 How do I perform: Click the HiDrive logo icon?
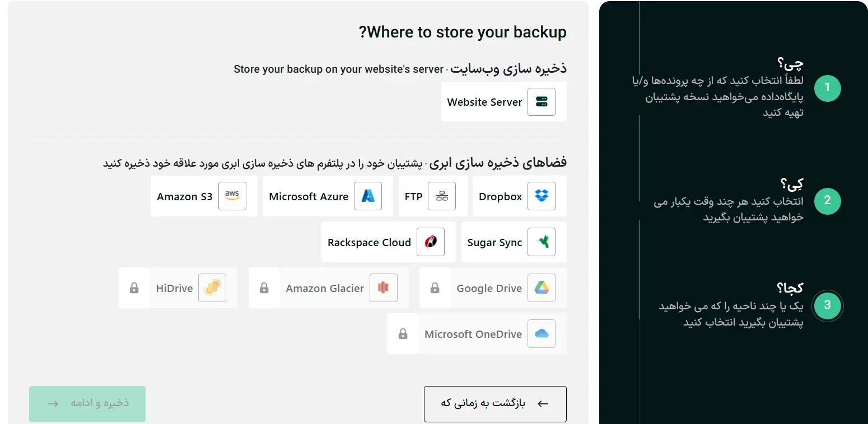click(x=212, y=288)
